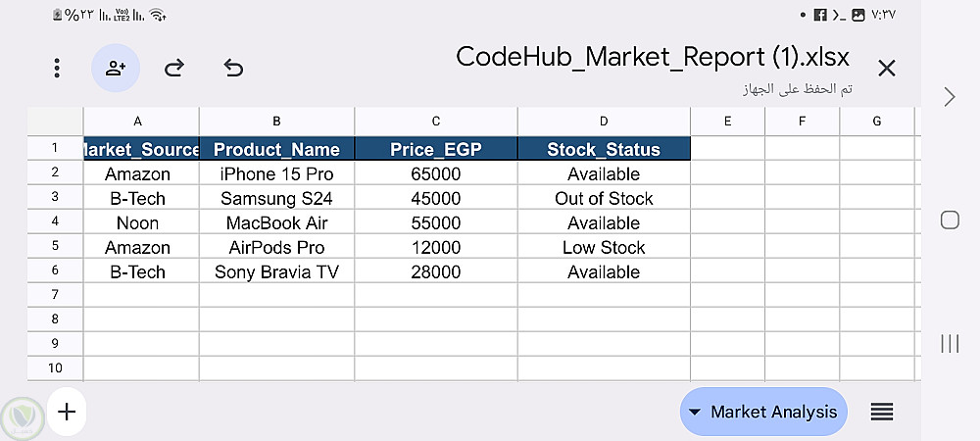980x441 pixels.
Task: Select column E header
Action: pyautogui.click(x=727, y=122)
